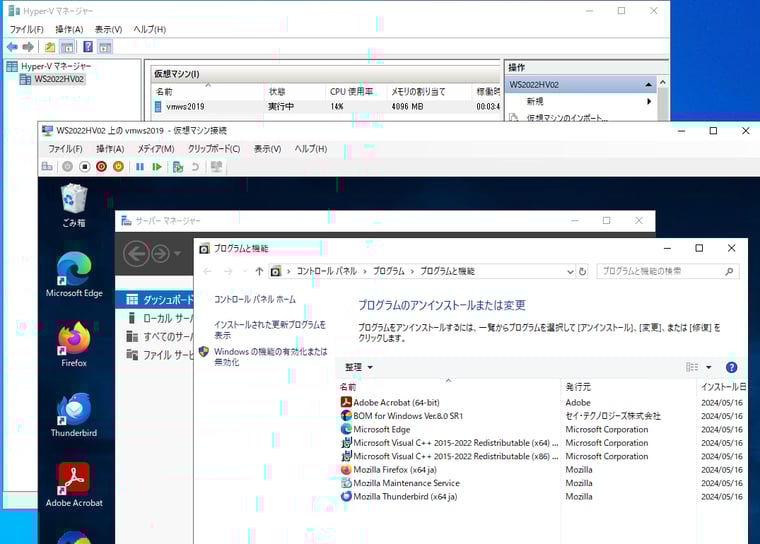Select the vmws2019 virtual machine row

pyautogui.click(x=326, y=107)
